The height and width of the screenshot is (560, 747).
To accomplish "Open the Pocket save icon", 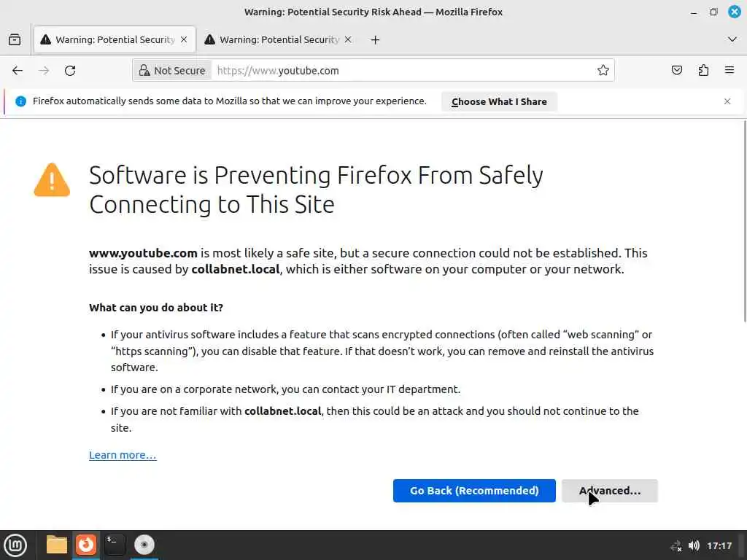I will click(677, 71).
